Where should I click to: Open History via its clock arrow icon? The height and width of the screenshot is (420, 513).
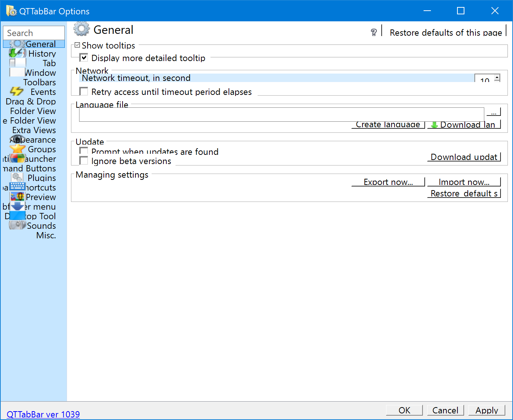(x=17, y=53)
